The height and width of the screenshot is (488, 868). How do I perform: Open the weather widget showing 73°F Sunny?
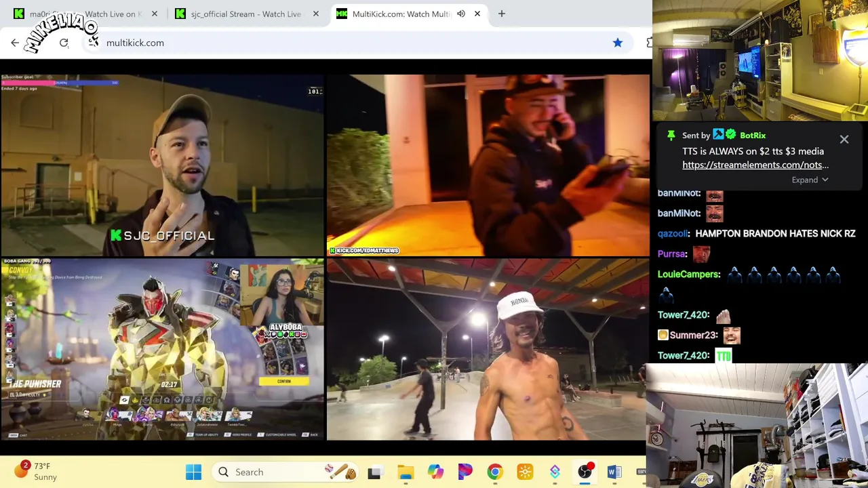pos(37,472)
